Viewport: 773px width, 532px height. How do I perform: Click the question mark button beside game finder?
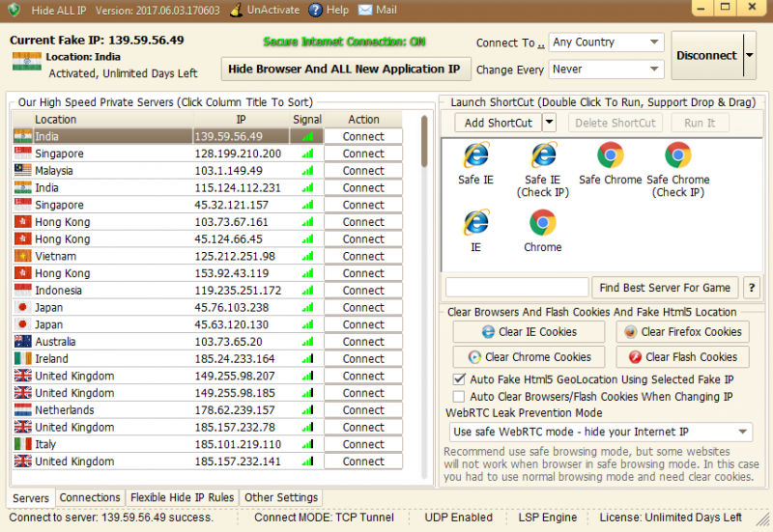point(752,288)
